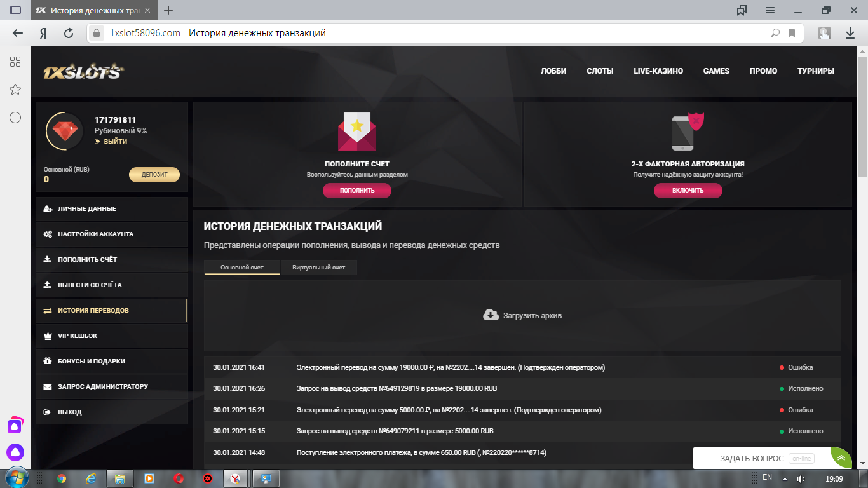Viewport: 868px width, 488px height.
Task: Open the GAMES section
Action: coord(716,71)
